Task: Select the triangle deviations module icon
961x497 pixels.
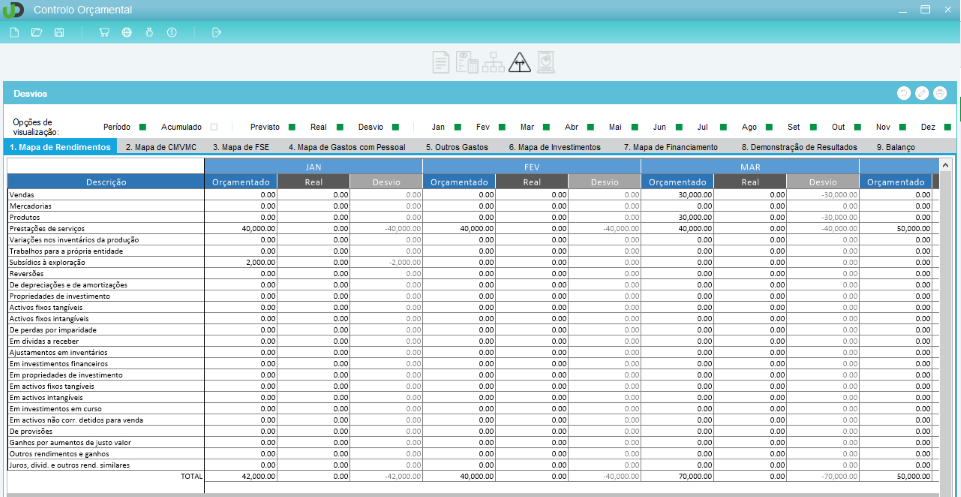Action: pos(519,63)
